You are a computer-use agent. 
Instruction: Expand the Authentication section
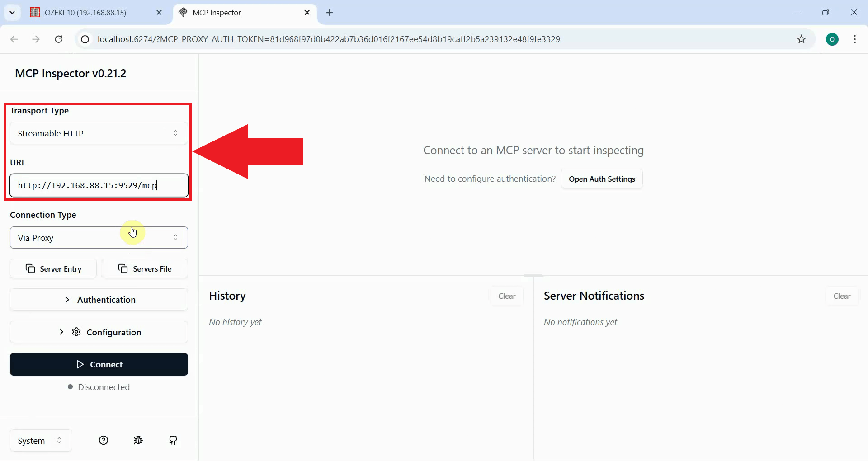pos(99,300)
